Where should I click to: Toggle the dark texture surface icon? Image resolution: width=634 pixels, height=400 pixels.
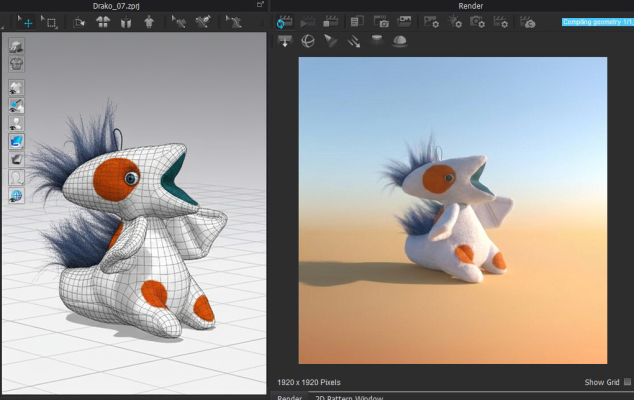tap(16, 159)
